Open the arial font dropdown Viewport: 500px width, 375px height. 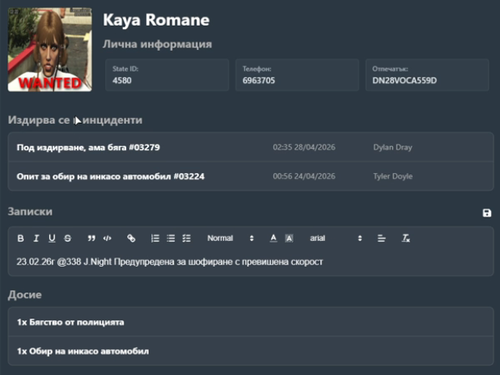336,238
